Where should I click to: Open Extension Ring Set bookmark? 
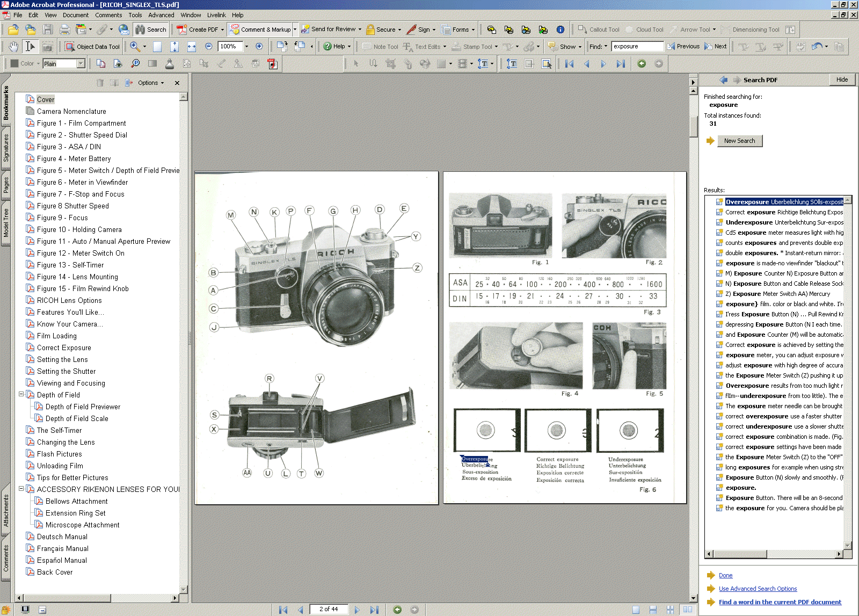click(76, 513)
